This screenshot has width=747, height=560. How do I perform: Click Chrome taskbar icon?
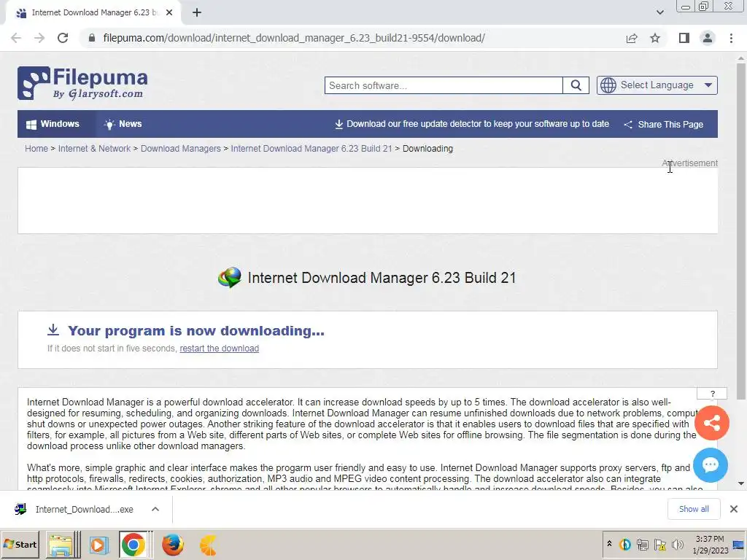coord(133,545)
